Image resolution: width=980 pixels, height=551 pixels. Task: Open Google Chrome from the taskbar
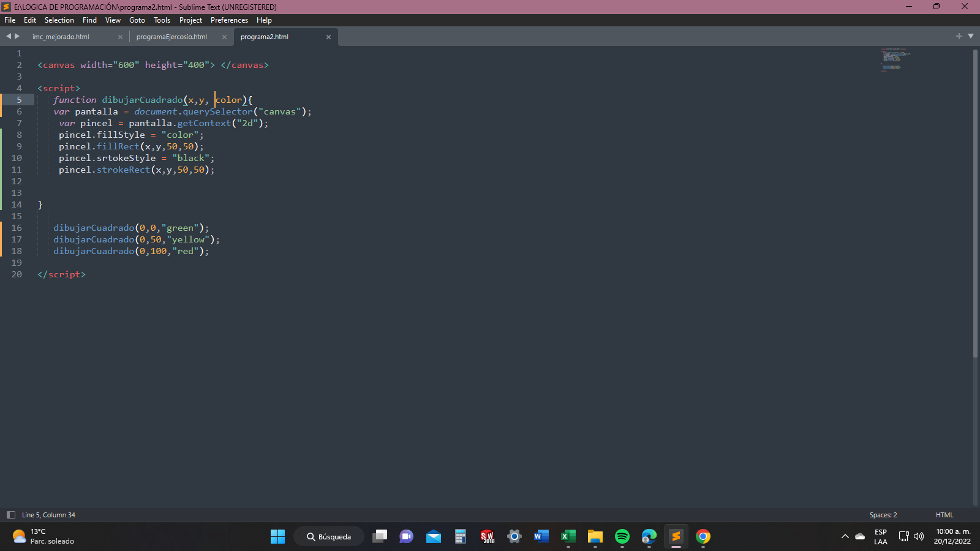(x=703, y=537)
